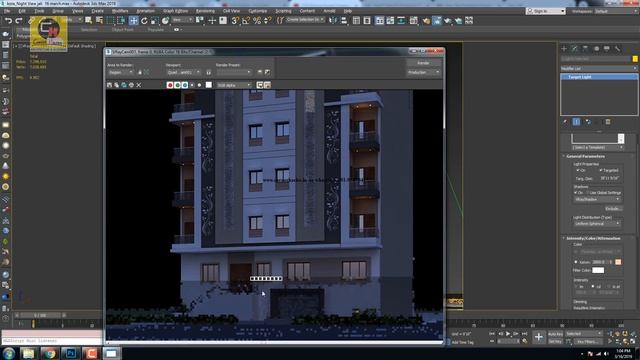
Task: Toggle the Percent Snap button
Action: (x=257, y=20)
